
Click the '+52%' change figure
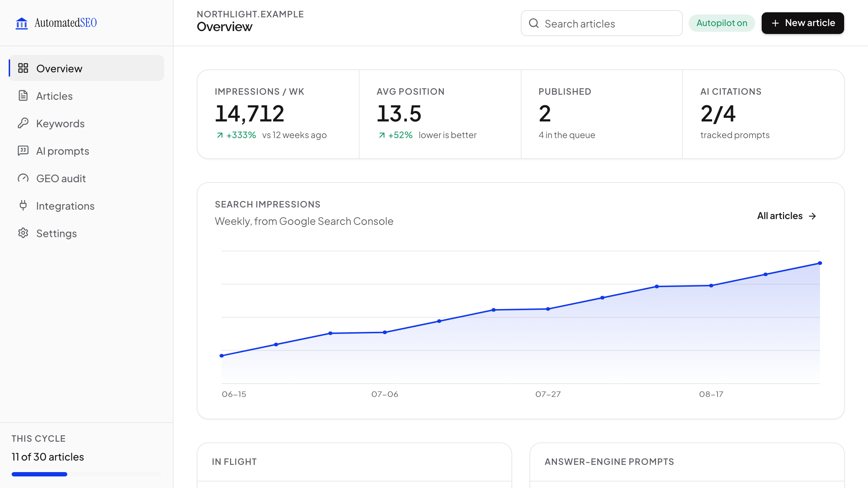click(400, 135)
